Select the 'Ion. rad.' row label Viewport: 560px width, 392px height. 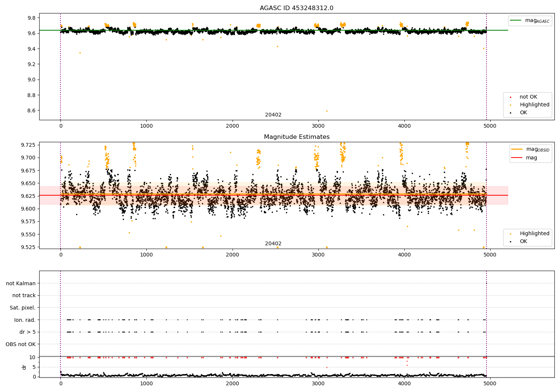click(25, 320)
